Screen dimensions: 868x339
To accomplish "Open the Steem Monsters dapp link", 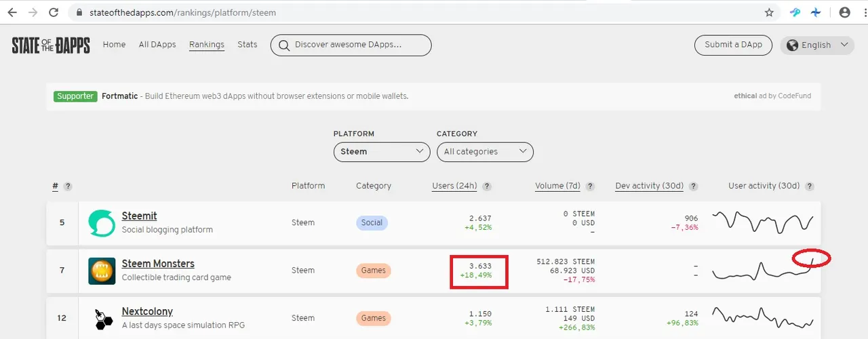I will [x=158, y=264].
